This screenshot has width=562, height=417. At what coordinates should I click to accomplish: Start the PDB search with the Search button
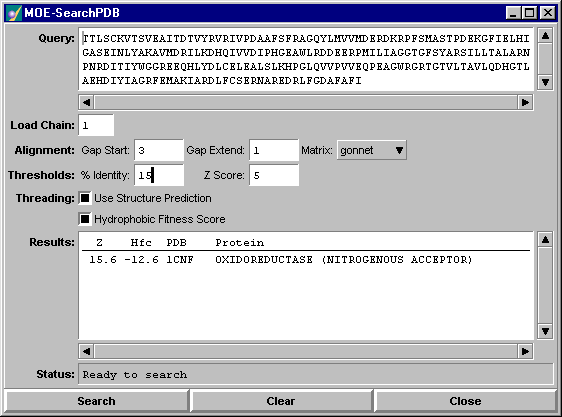click(x=96, y=401)
